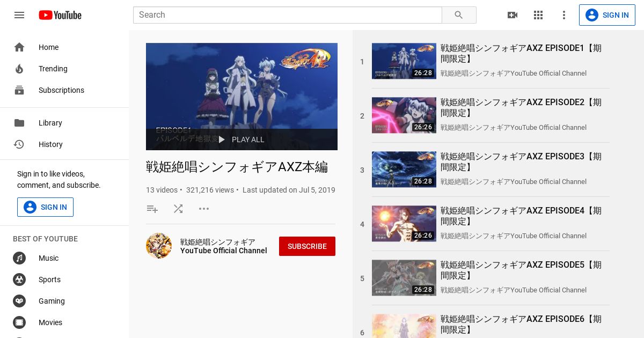
Task: Open Sports under Best of YouTube
Action: tap(64, 280)
